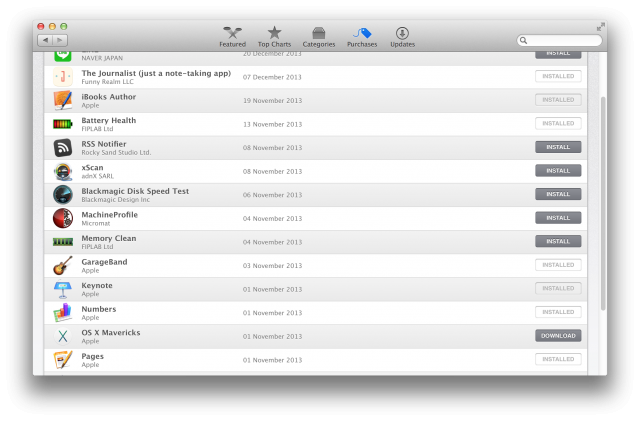Open the Memory Clean title
The image size is (640, 421).
109,238
